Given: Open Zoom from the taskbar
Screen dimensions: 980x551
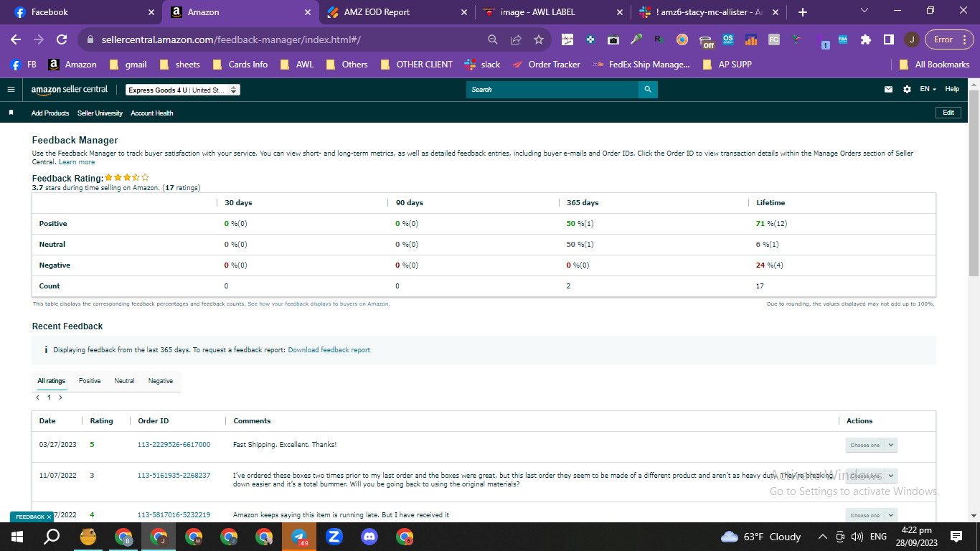Looking at the screenshot, I should click(x=334, y=537).
